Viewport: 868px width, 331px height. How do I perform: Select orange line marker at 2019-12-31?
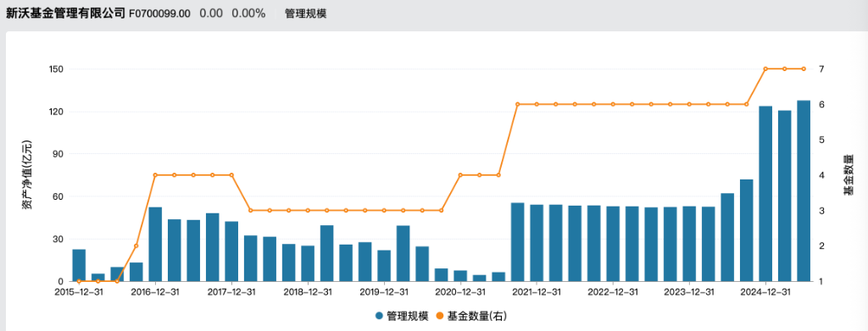click(x=384, y=211)
